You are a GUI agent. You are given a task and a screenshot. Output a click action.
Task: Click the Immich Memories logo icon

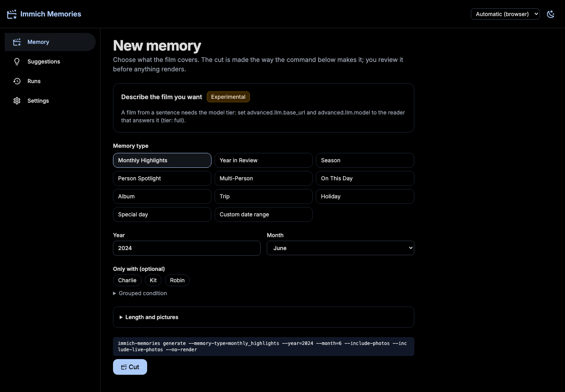click(12, 14)
